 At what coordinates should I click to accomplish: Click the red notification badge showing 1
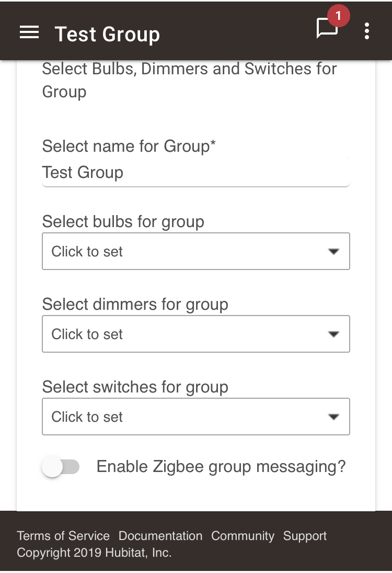coord(338,16)
